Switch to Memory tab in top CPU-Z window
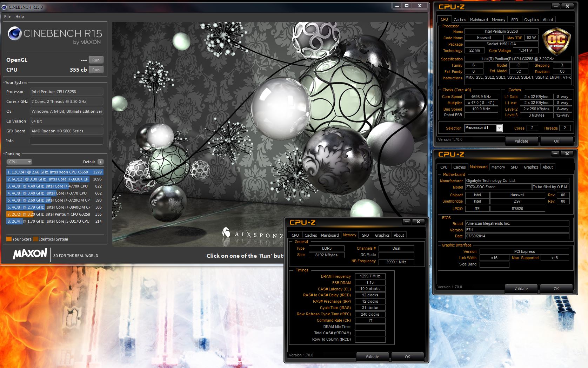 click(498, 20)
